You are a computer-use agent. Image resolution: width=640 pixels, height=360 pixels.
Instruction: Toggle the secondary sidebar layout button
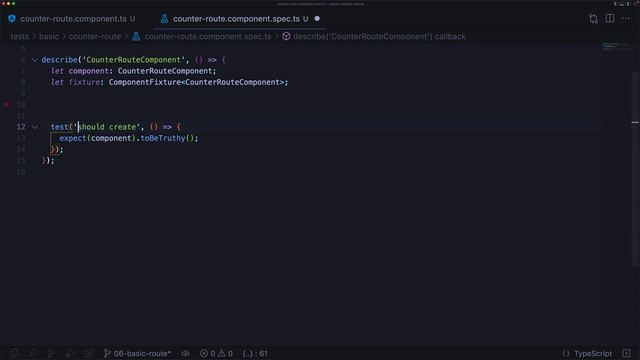coord(628,4)
